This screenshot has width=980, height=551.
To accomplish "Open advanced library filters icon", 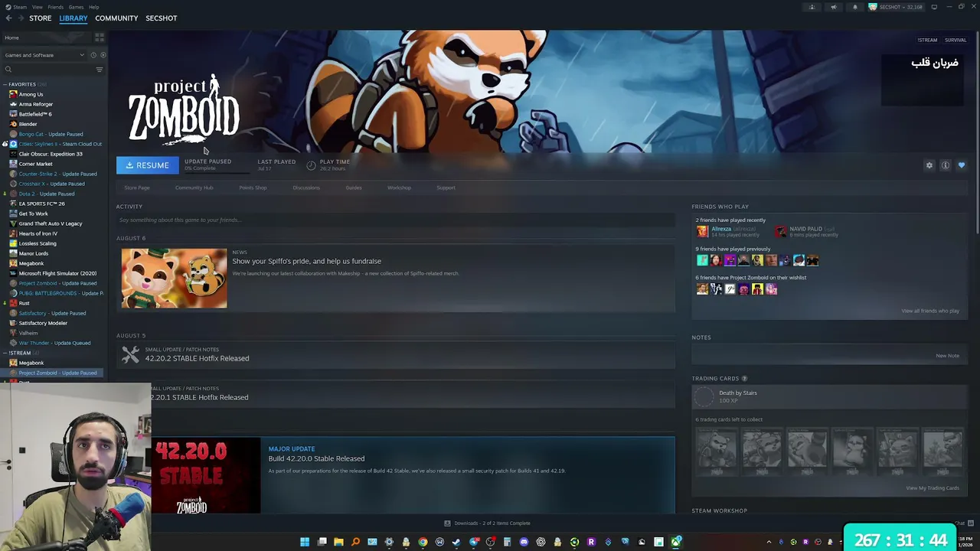I will pos(99,70).
